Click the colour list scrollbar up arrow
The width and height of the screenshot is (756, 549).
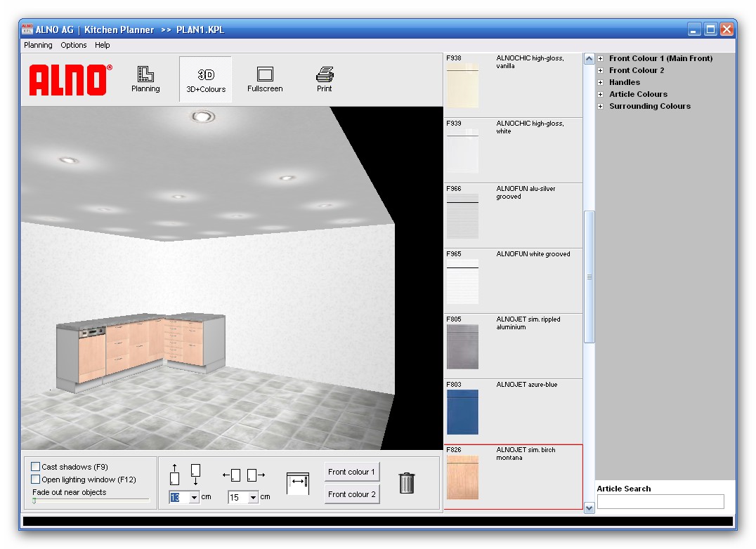589,59
